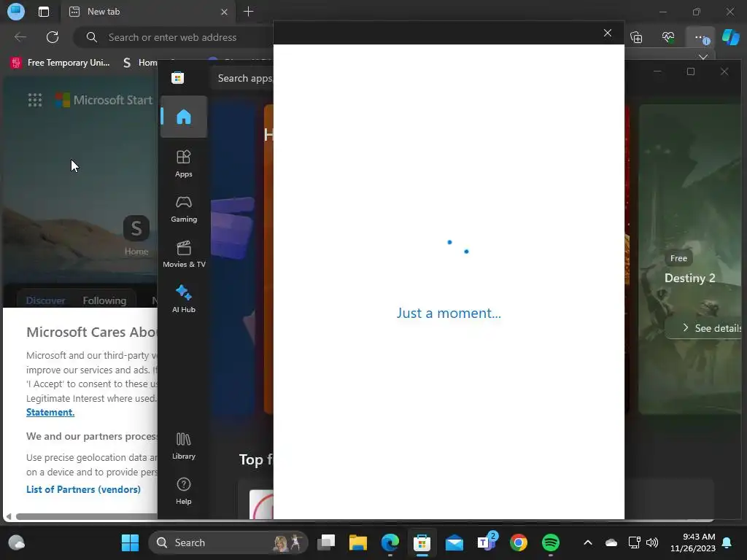The height and width of the screenshot is (560, 747).
Task: Open Home in Microsoft Store sidebar
Action: [x=183, y=117]
